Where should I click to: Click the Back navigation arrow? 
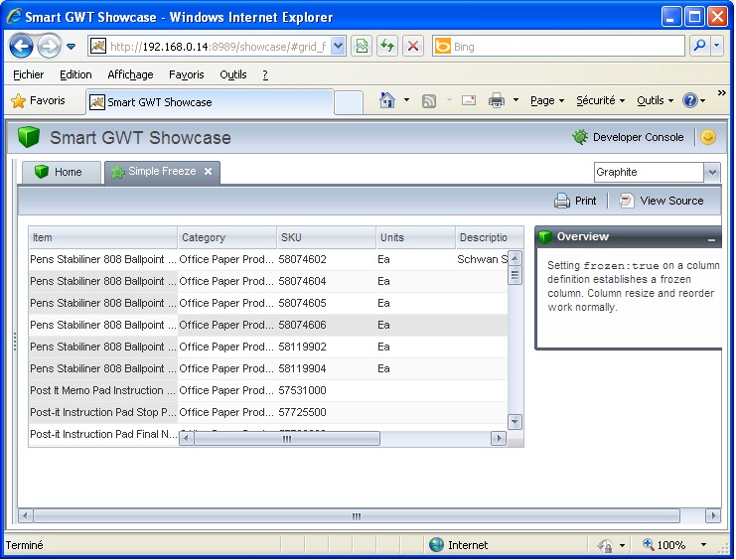coord(22,47)
